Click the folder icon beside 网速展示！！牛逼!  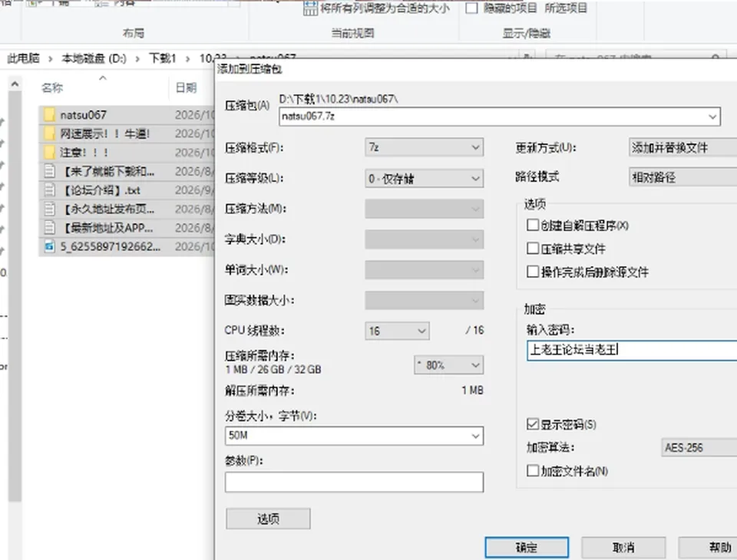click(49, 133)
